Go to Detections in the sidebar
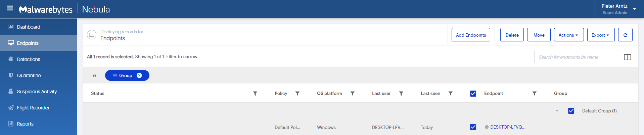The width and height of the screenshot is (644, 135). click(x=29, y=59)
